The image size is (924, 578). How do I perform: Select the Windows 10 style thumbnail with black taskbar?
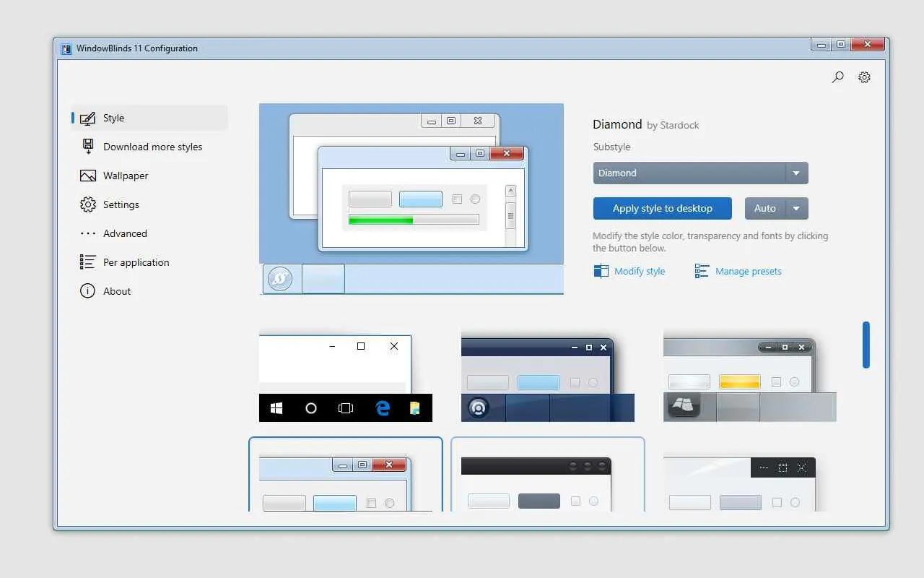(346, 377)
